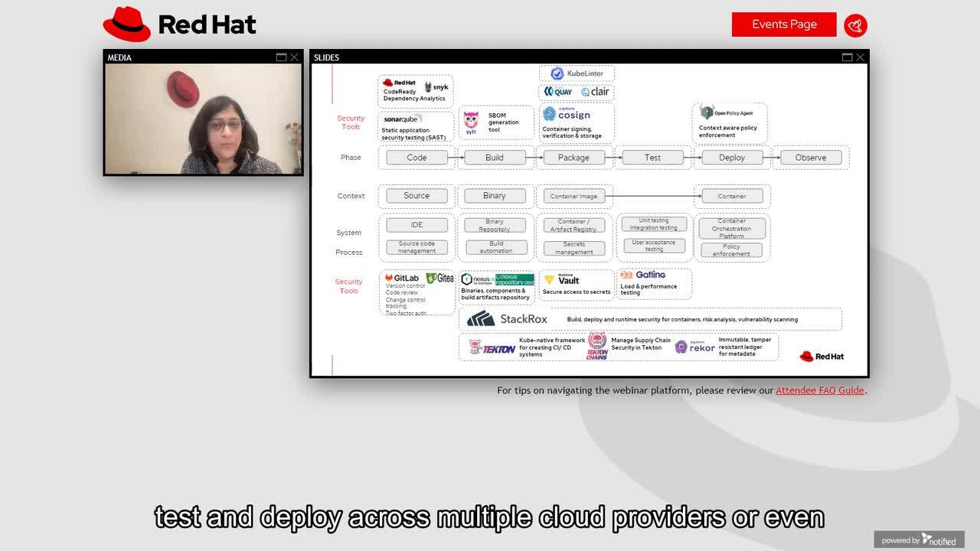Select the MEDIA panel title bar
This screenshot has height=551, width=980.
[191, 57]
